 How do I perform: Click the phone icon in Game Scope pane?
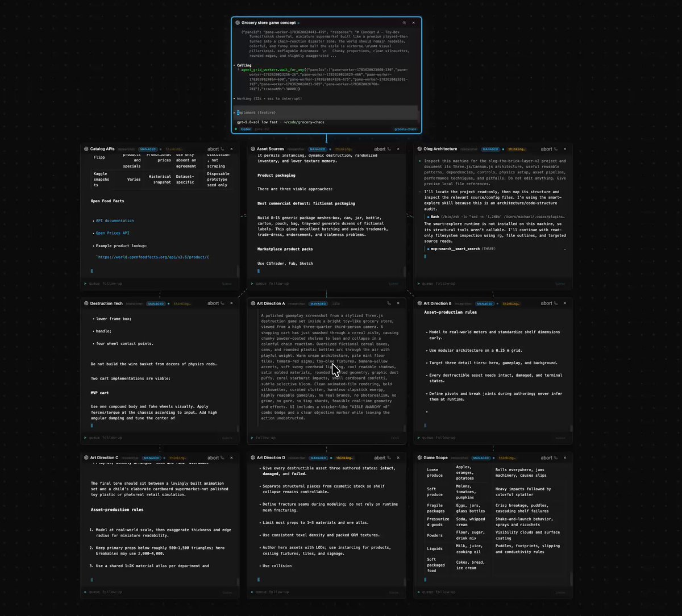pyautogui.click(x=556, y=457)
